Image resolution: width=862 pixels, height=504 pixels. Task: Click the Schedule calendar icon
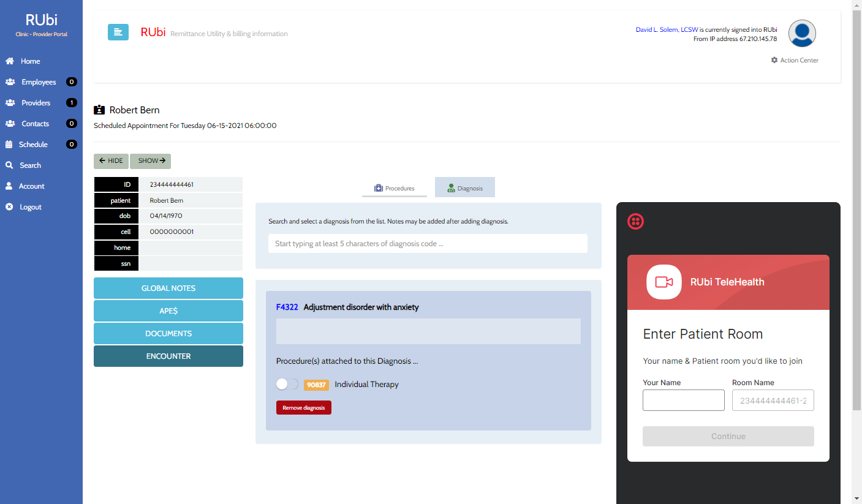(x=9, y=145)
